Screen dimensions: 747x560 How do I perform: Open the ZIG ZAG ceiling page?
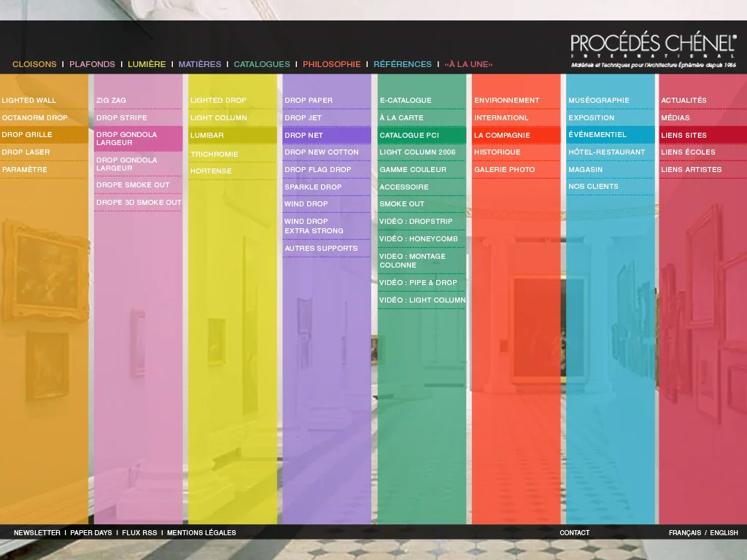point(111,101)
